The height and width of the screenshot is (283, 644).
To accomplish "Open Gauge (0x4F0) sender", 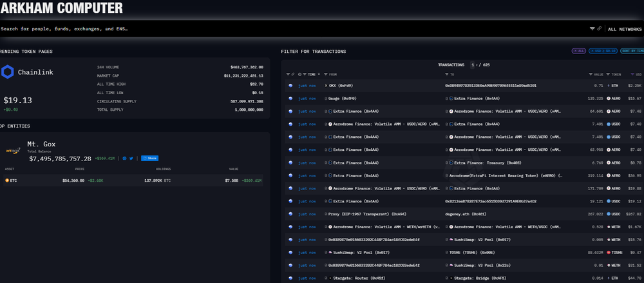I will tap(343, 99).
